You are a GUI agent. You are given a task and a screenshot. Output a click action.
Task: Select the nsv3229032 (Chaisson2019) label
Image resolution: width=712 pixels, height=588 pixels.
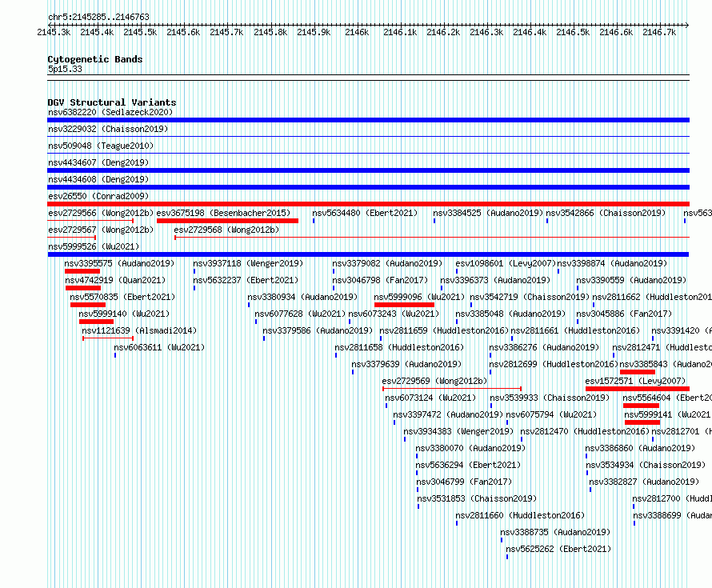coord(108,129)
